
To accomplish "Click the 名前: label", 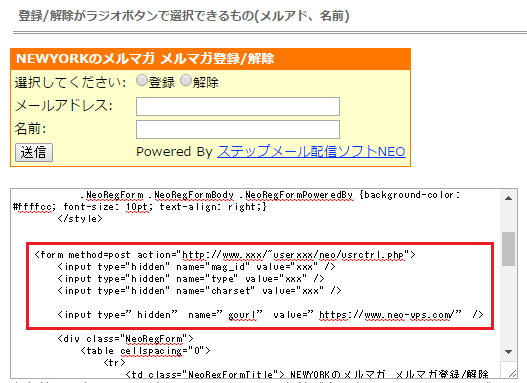I will pyautogui.click(x=30, y=128).
